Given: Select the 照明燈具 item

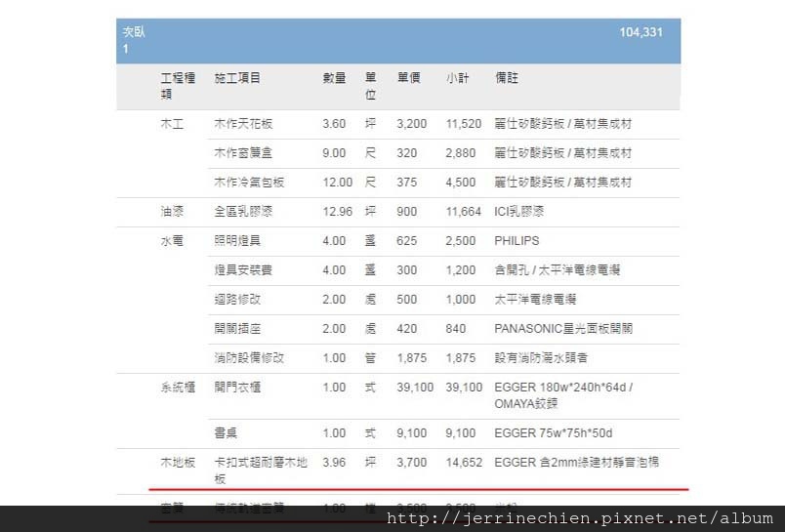Looking at the screenshot, I should click(237, 241).
